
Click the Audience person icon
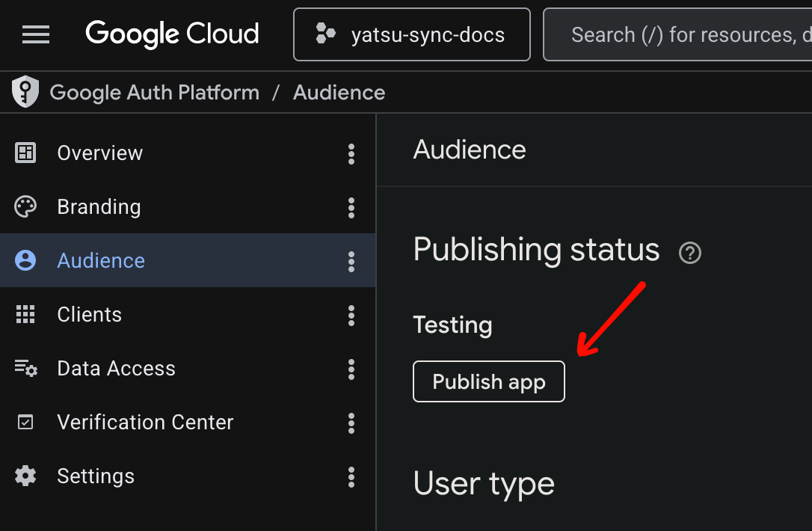(x=25, y=260)
